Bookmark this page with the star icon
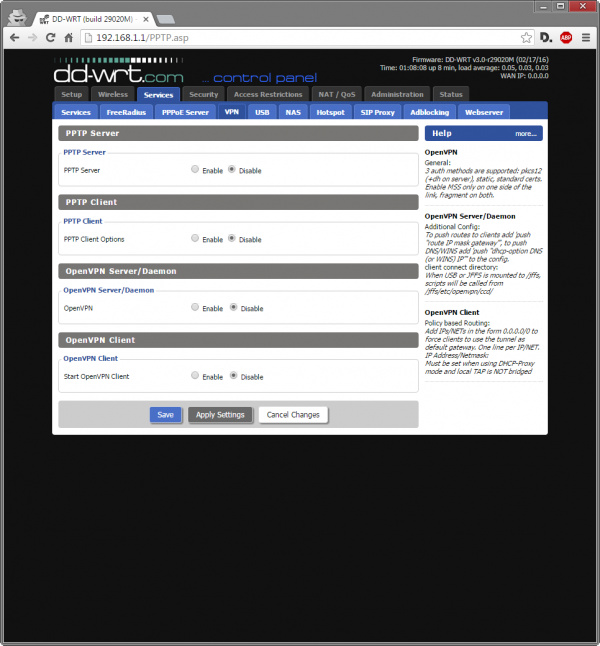Screen dimensions: 600x646 tap(526, 38)
